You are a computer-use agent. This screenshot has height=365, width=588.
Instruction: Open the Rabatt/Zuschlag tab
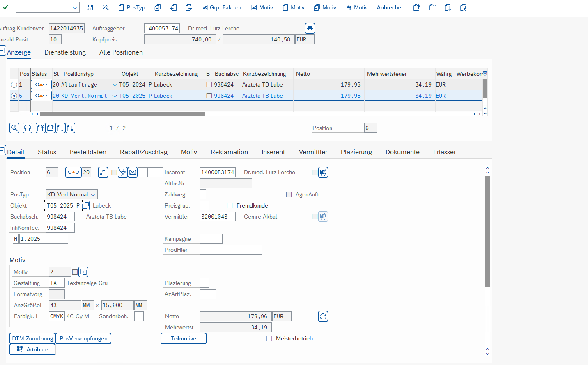point(144,152)
